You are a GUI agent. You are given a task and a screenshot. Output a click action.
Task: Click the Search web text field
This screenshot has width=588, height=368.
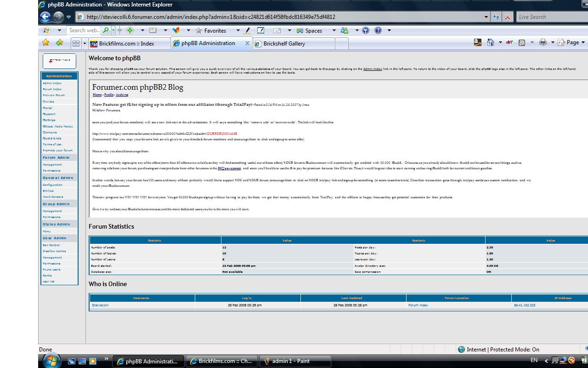(x=84, y=30)
